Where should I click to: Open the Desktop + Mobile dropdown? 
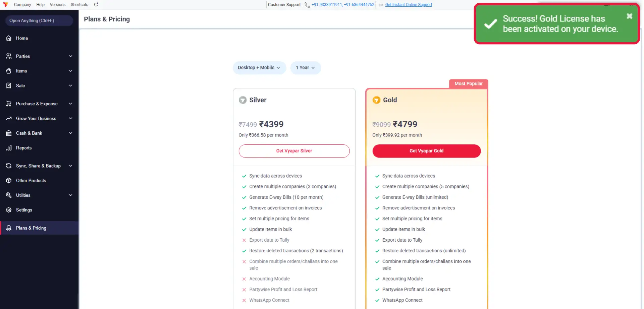259,68
